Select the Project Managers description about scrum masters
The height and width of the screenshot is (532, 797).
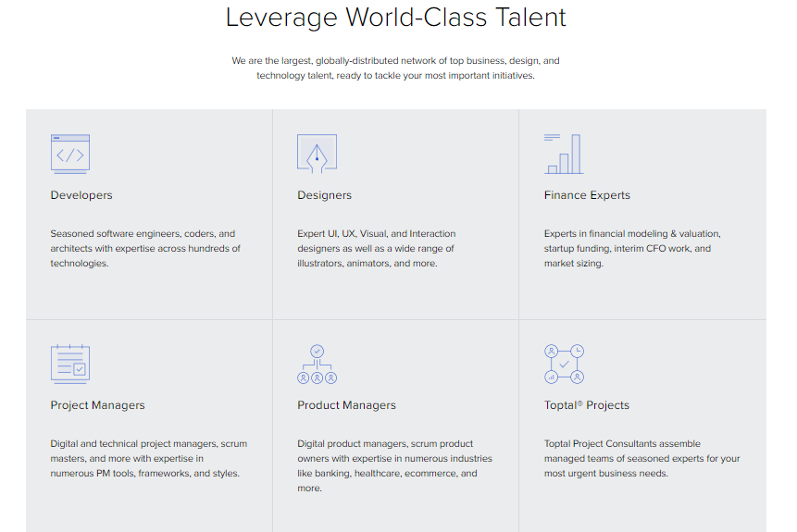(149, 458)
